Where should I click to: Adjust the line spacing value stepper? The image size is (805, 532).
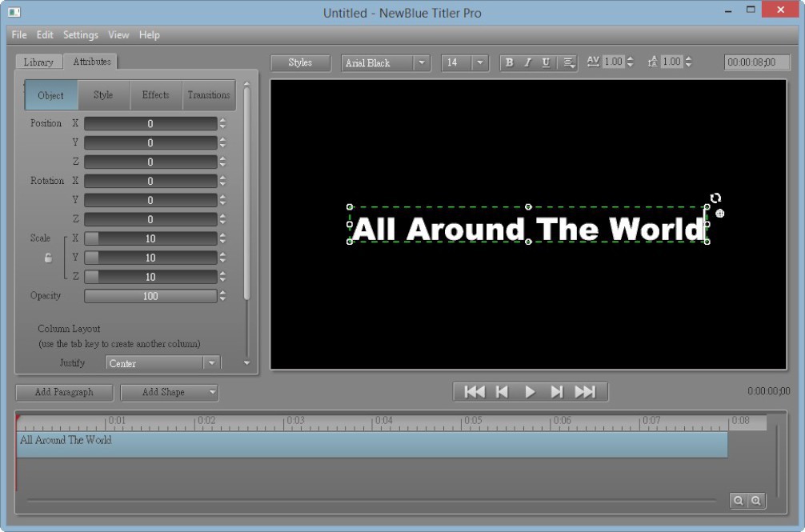coord(688,62)
